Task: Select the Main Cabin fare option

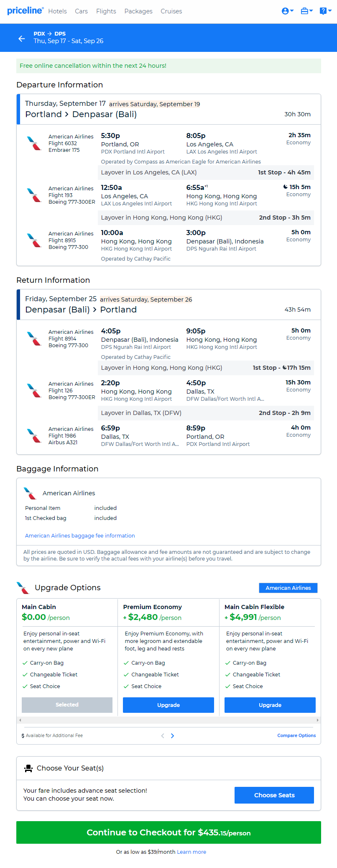Action: click(67, 704)
